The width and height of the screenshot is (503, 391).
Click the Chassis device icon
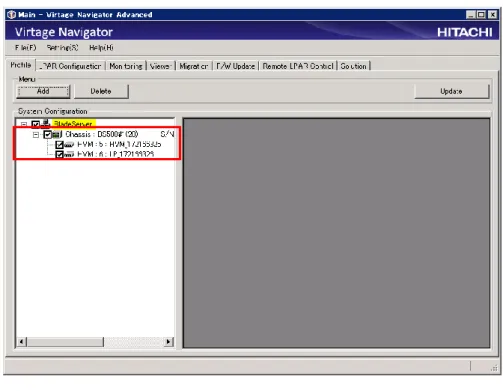pyautogui.click(x=57, y=134)
